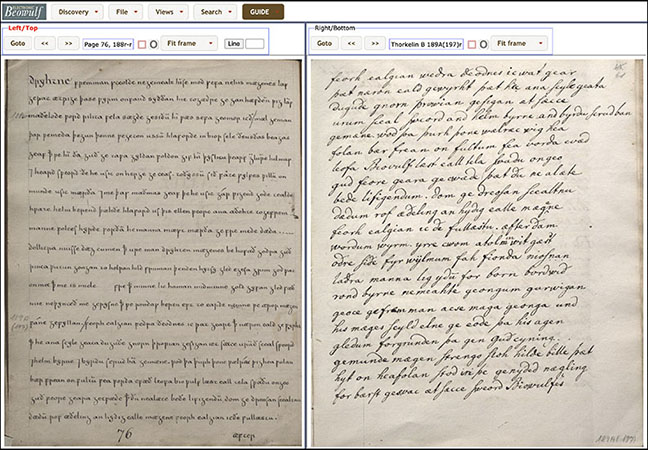Open the File menu
The width and height of the screenshot is (648, 450).
[126, 12]
